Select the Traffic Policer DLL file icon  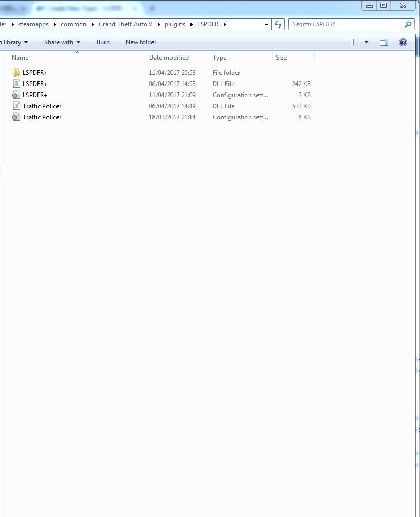(16, 106)
